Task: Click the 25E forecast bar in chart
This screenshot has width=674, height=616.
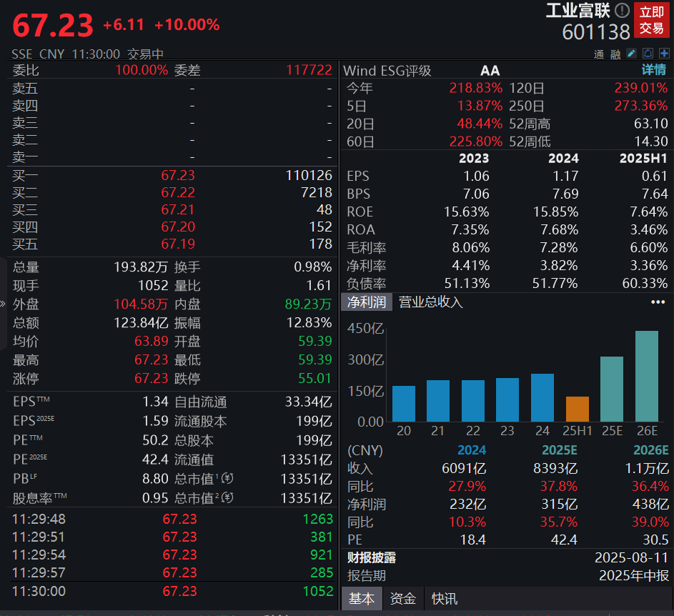Action: click(x=612, y=389)
